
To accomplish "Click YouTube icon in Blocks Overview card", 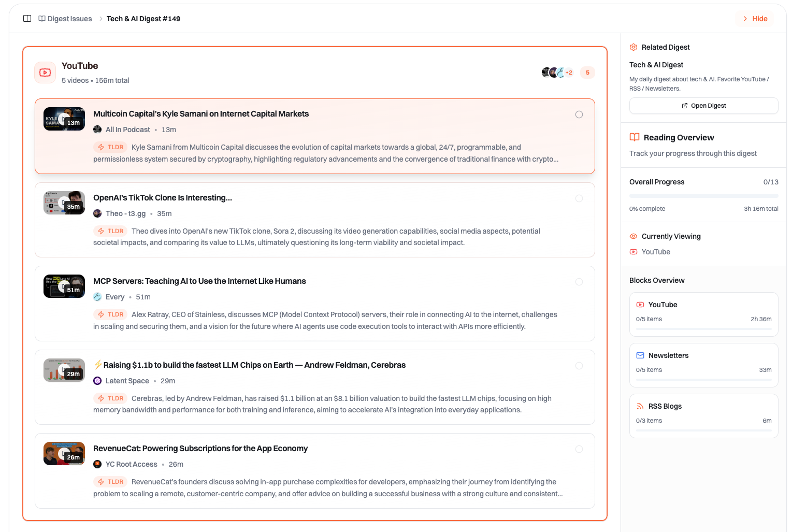I will pos(640,305).
